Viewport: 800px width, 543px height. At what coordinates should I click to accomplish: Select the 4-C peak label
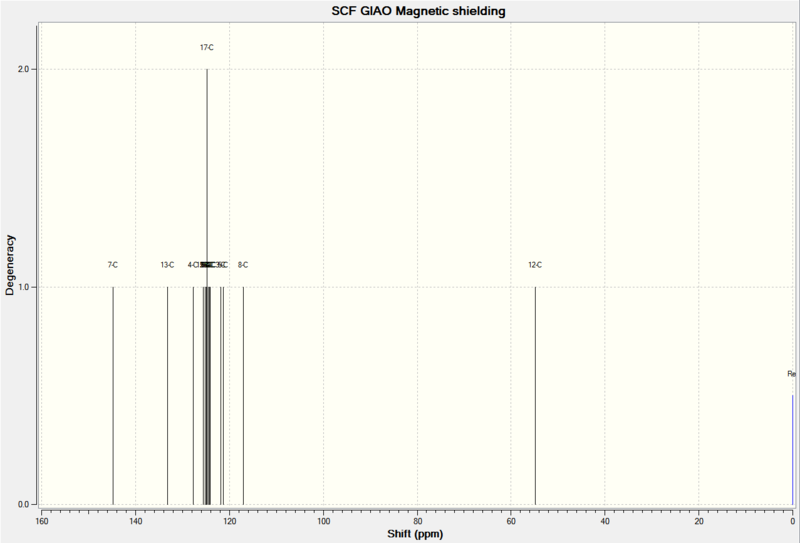tap(192, 265)
